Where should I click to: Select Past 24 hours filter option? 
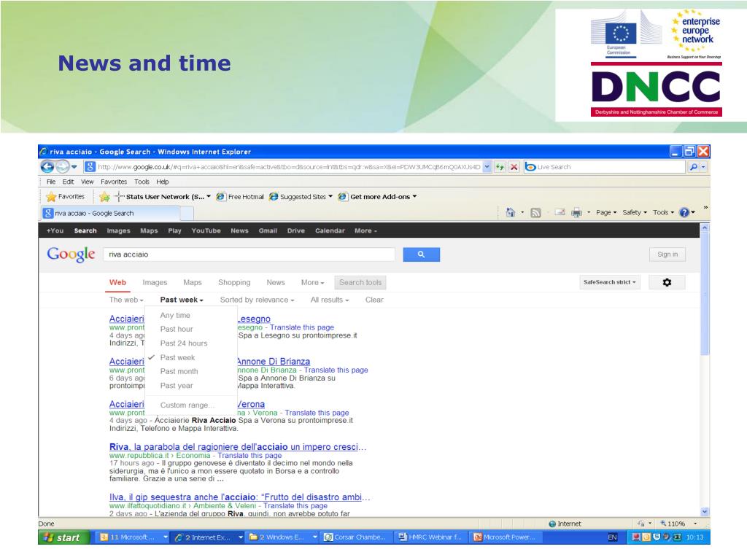pyautogui.click(x=183, y=343)
